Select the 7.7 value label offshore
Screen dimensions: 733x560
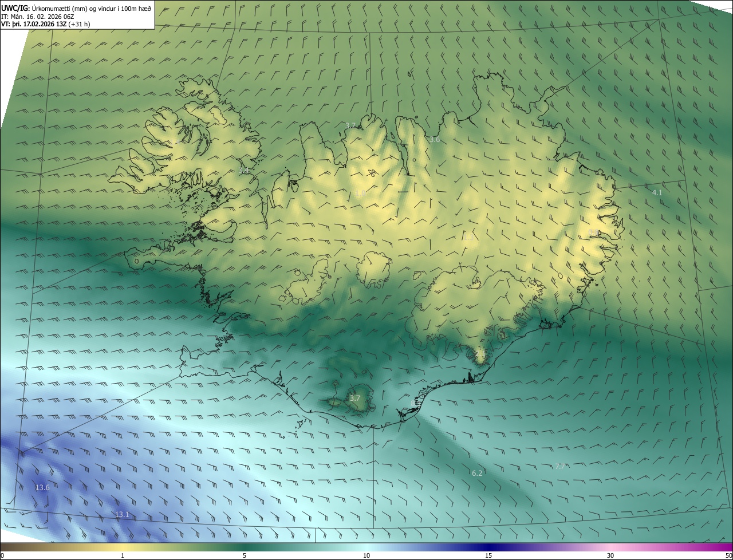pyautogui.click(x=560, y=467)
